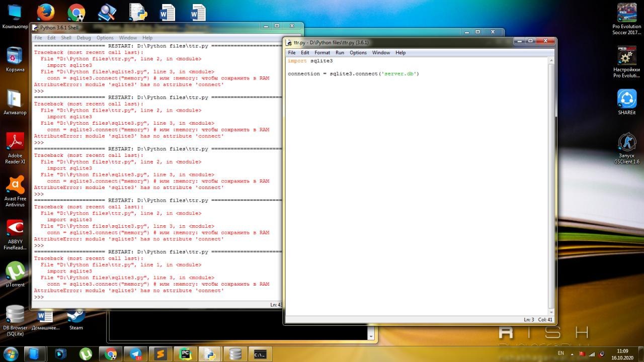Image resolution: width=644 pixels, height=362 pixels.
Task: Open Options menu in Python Shell
Action: tap(105, 38)
